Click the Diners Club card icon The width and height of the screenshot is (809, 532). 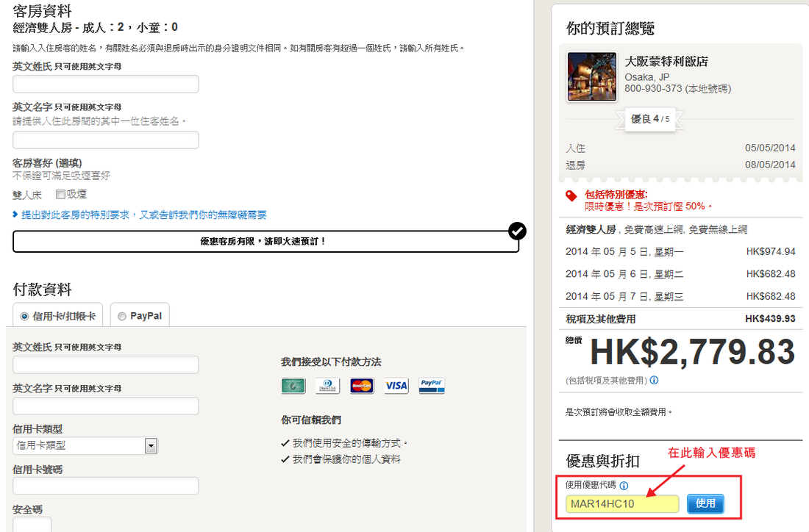pyautogui.click(x=327, y=386)
